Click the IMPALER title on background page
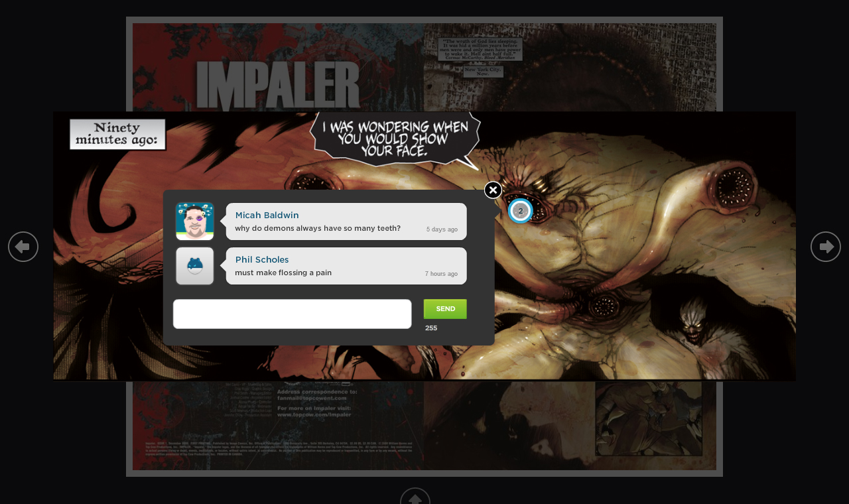Viewport: 849px width, 504px height. [x=279, y=86]
